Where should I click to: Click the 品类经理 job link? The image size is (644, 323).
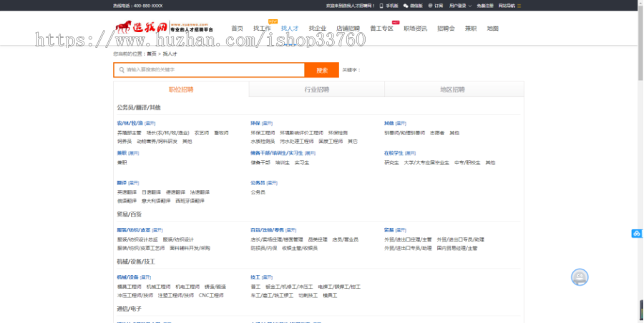(318, 239)
